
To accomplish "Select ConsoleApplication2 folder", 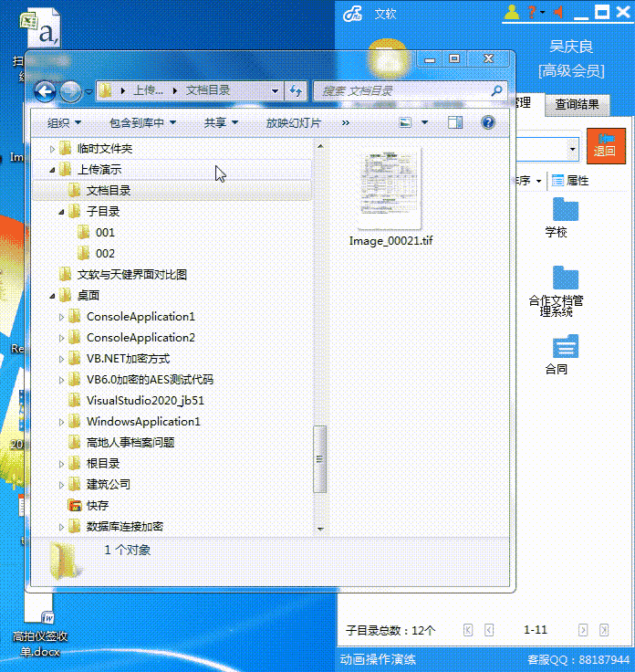I will (x=141, y=338).
